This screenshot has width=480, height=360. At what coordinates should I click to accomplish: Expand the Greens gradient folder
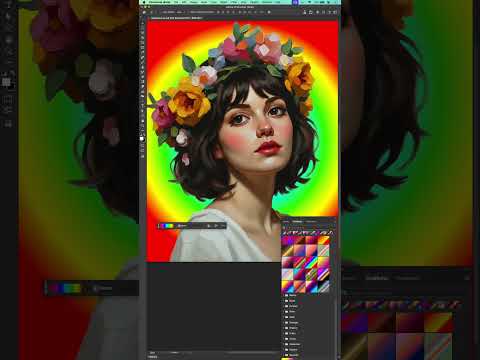[x=283, y=328]
